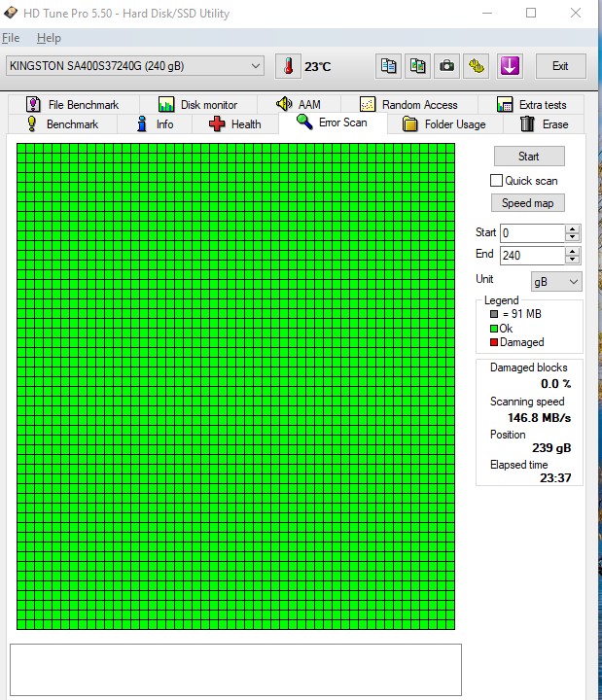The image size is (602, 700).
Task: Click the empty log box below grid
Action: [235, 670]
